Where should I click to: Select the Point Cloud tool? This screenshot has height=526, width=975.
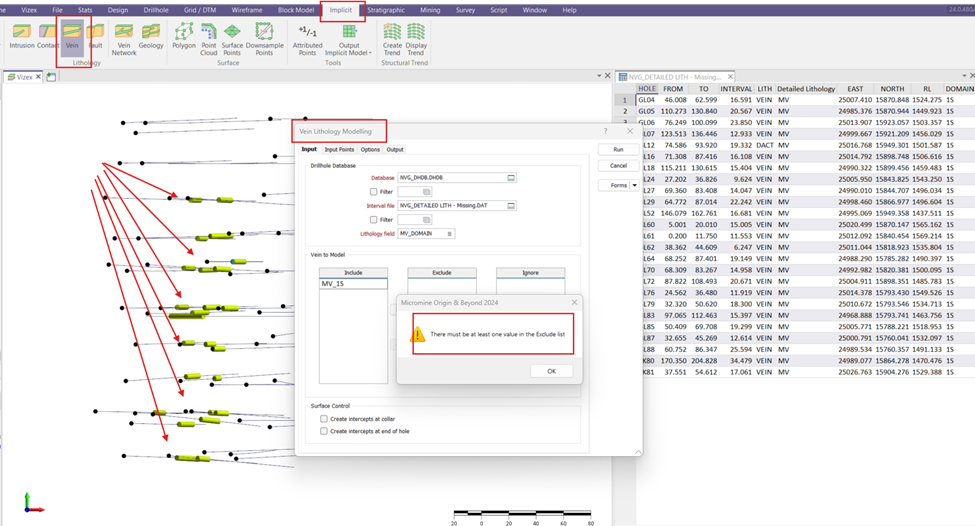tap(209, 38)
